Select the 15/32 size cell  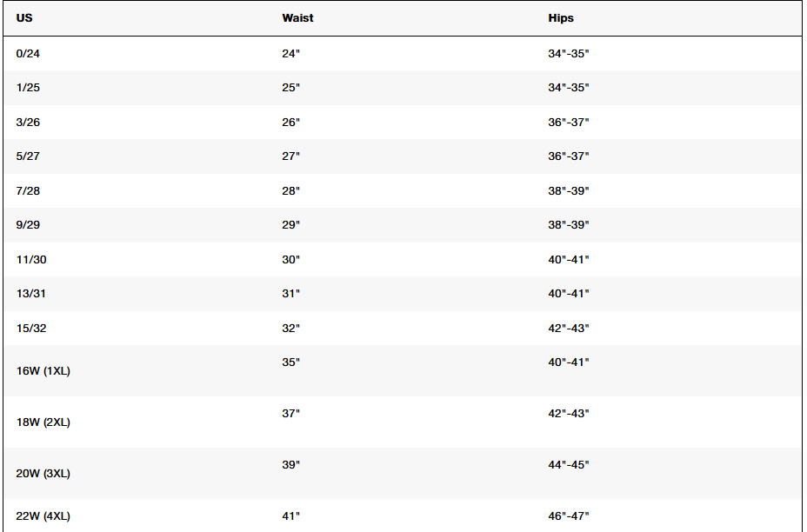click(x=31, y=329)
